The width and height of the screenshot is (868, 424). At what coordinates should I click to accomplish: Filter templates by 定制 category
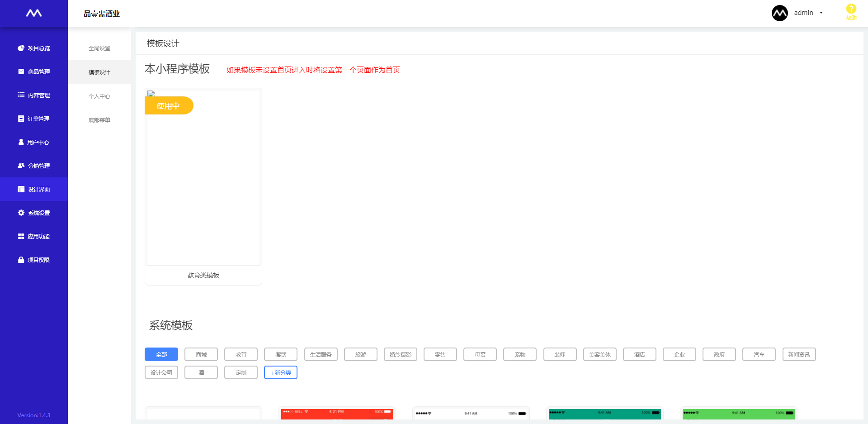241,372
